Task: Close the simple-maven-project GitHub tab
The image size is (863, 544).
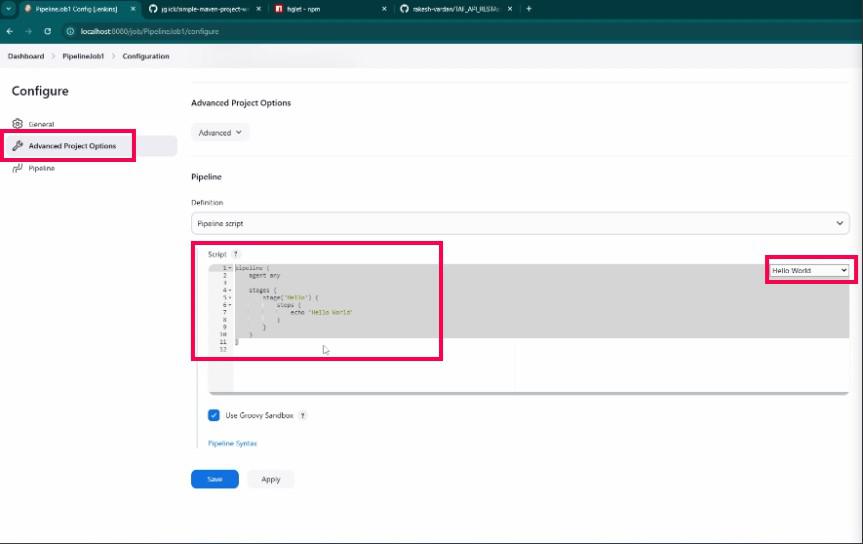Action: pyautogui.click(x=259, y=9)
